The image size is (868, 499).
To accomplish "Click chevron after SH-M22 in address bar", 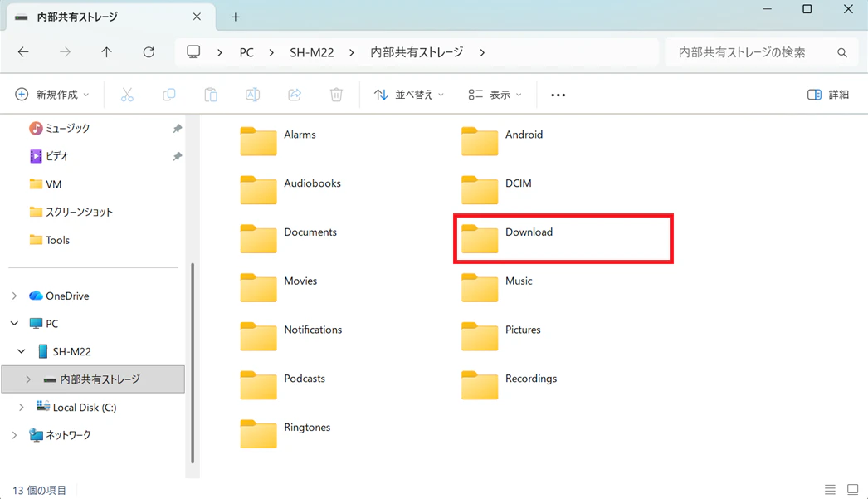I will click(352, 52).
